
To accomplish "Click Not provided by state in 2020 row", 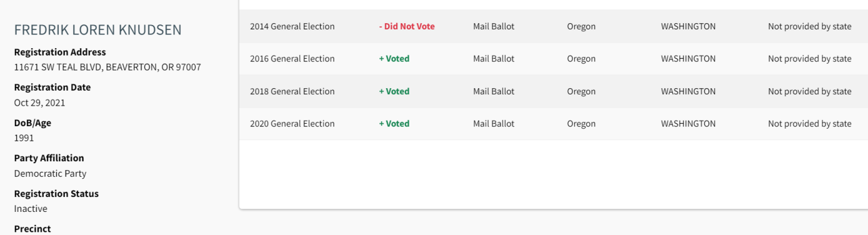I will coord(810,124).
